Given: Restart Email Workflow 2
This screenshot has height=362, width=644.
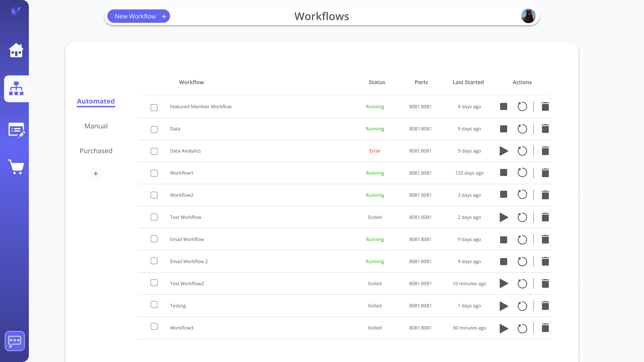Looking at the screenshot, I should tap(522, 261).
